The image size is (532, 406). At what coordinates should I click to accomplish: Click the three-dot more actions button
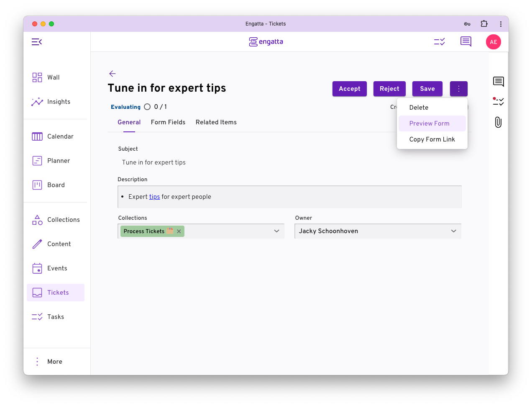pos(458,89)
